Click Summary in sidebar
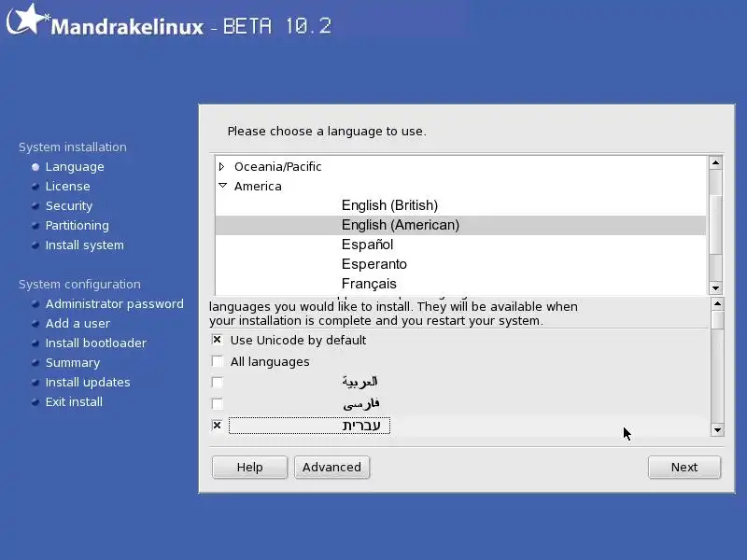Viewport: 747px width, 560px height. [73, 363]
